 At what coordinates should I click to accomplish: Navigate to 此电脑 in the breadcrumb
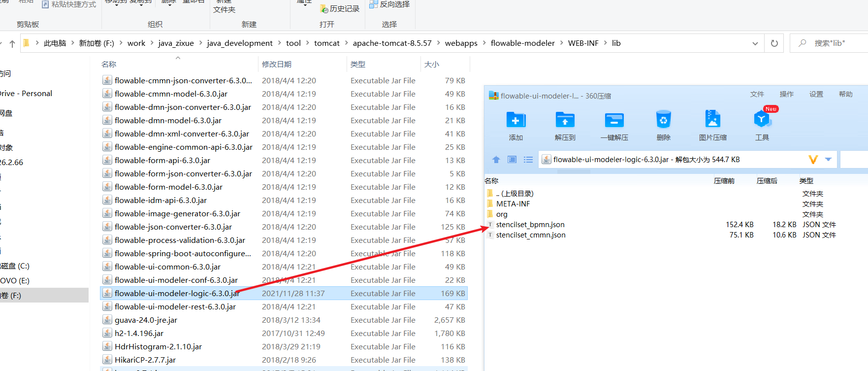pos(55,43)
